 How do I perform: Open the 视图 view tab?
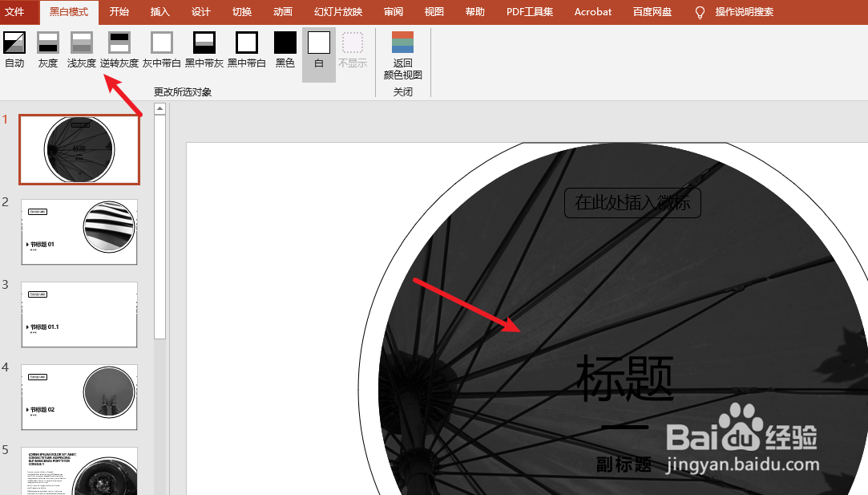coord(434,12)
